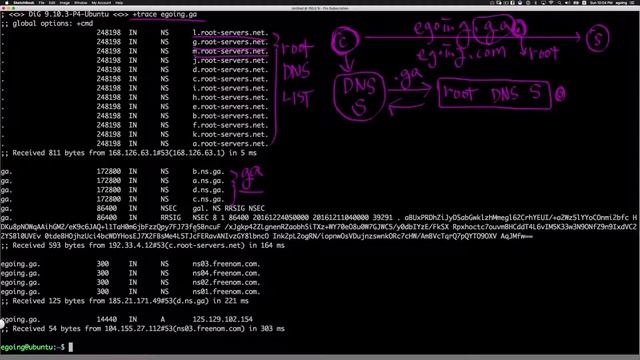
Task: Click 'Received 54 bytes from 104.155.27.112' line
Action: click(x=142, y=329)
